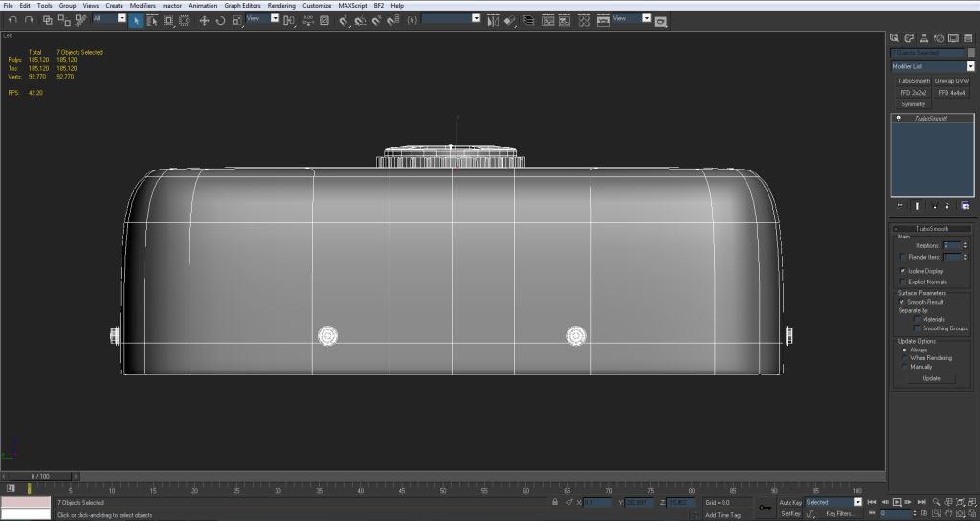Select the Move transform tool
This screenshot has height=521, width=980.
coord(204,19)
